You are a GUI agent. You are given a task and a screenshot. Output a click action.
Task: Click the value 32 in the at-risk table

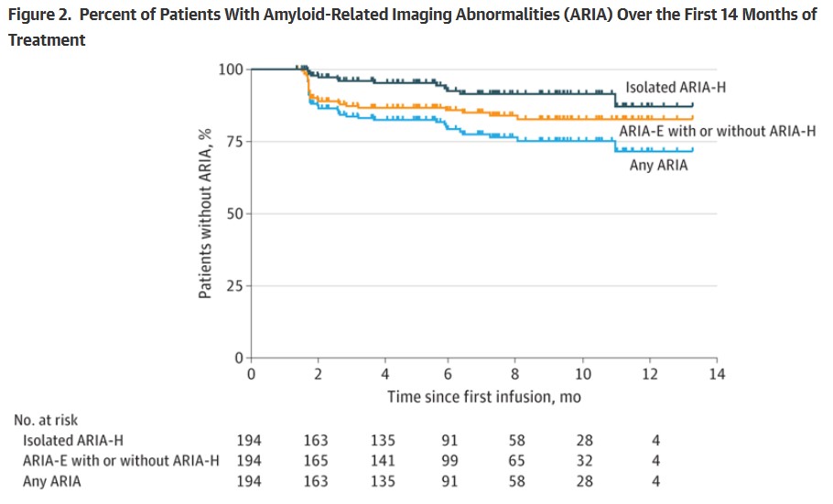(584, 461)
